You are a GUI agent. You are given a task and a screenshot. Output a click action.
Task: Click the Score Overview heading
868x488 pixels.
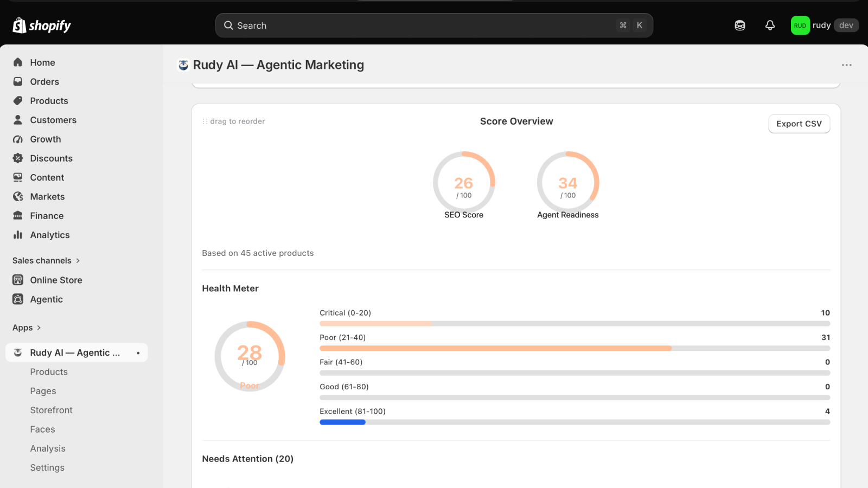(516, 121)
